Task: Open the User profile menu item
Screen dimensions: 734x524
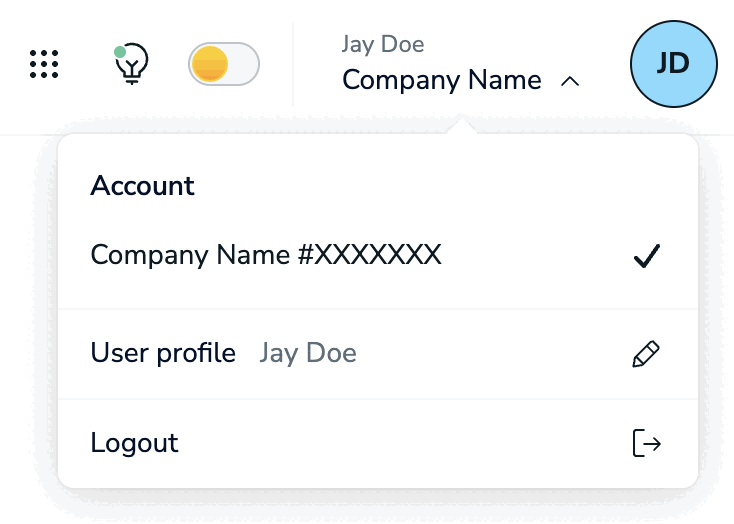Action: tap(163, 353)
